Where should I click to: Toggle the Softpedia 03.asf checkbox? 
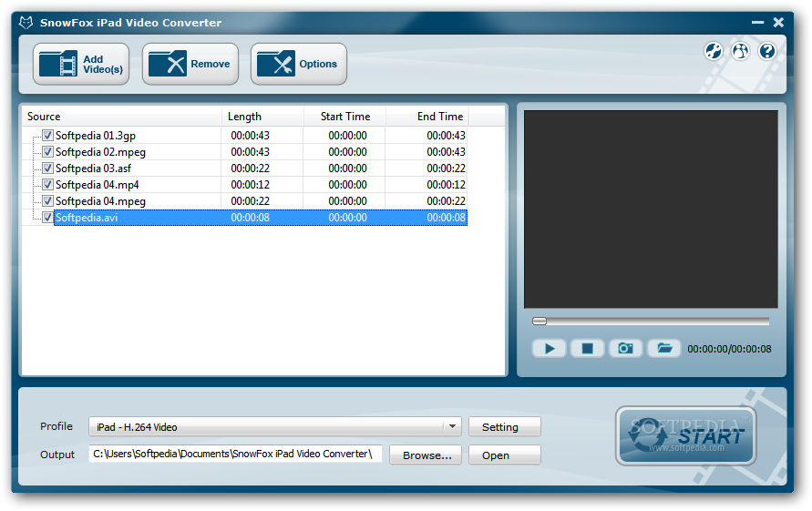click(47, 169)
